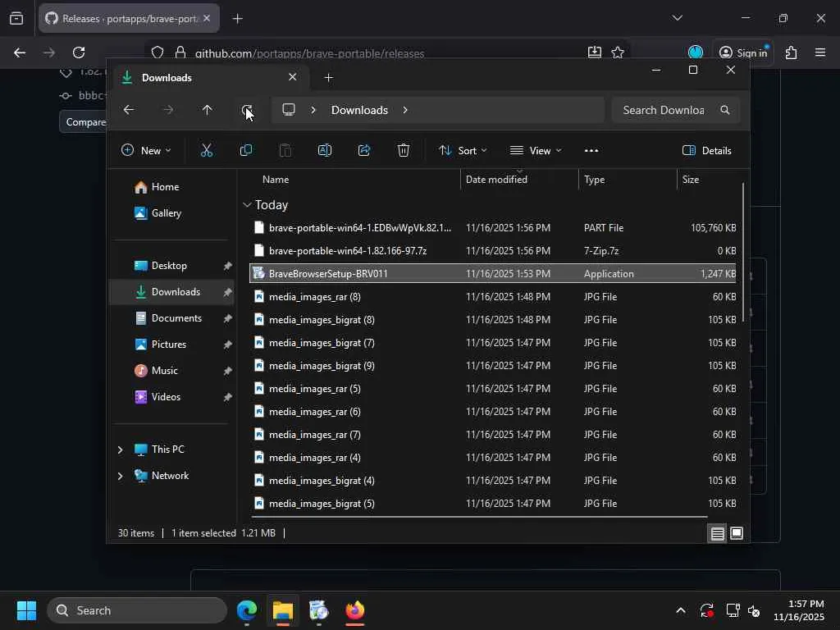Switch to details list view icon in status bar

point(717,533)
